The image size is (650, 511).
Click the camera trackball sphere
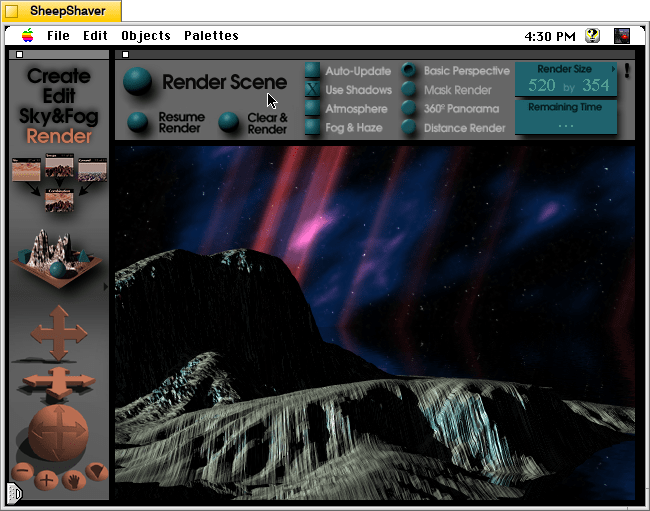[x=58, y=433]
